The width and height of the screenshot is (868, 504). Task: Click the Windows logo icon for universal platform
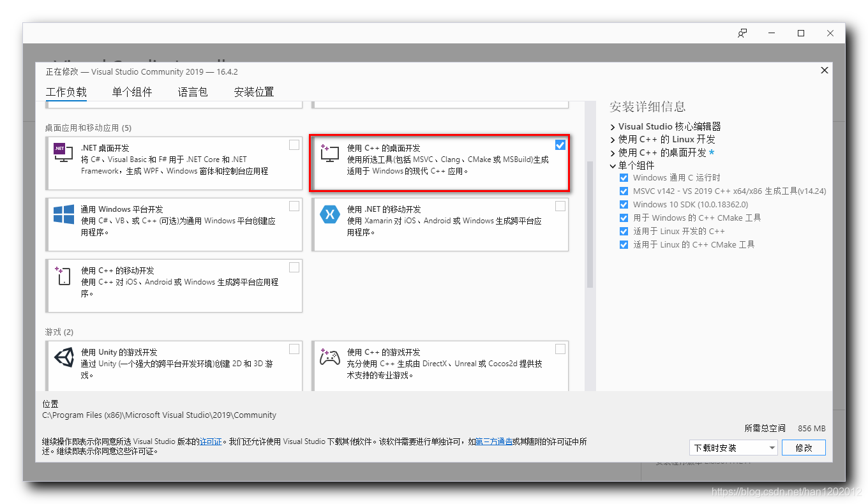[x=63, y=214]
